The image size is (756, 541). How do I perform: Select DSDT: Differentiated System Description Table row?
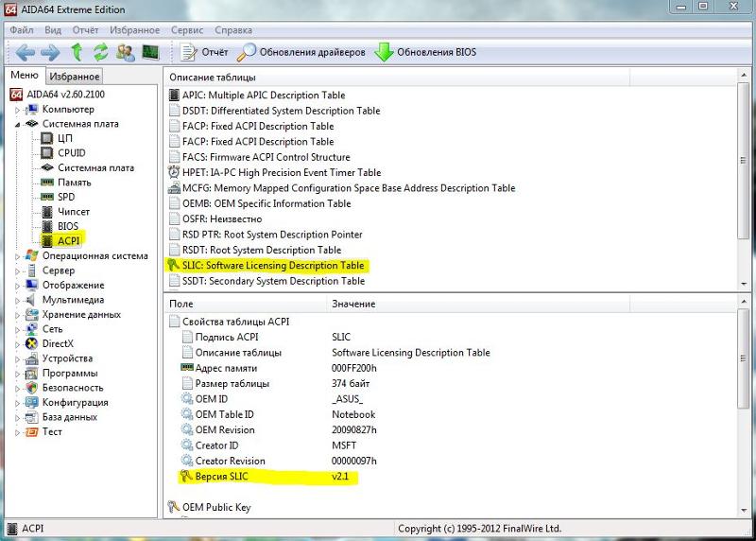tap(281, 111)
